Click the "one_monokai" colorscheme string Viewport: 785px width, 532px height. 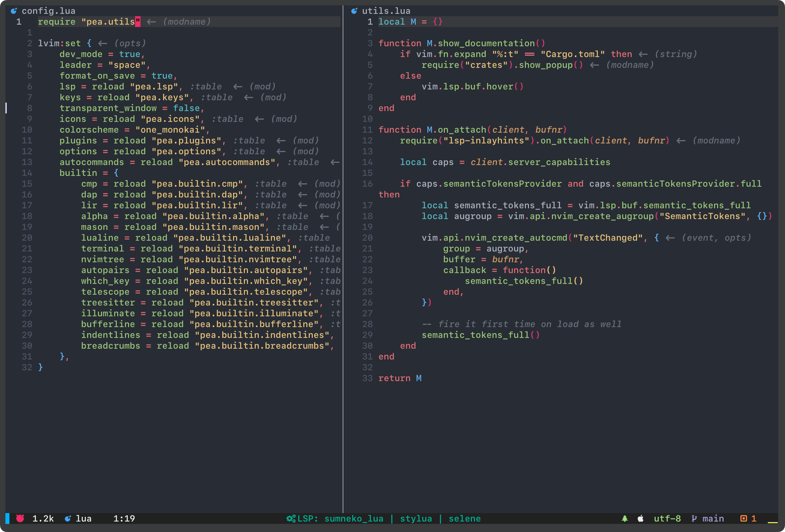coord(170,130)
